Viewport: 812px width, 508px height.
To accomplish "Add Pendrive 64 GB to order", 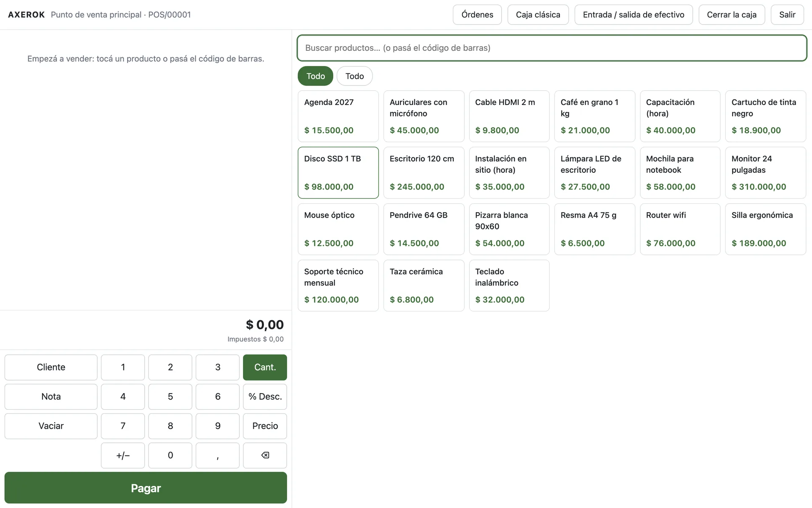I will [x=424, y=229].
